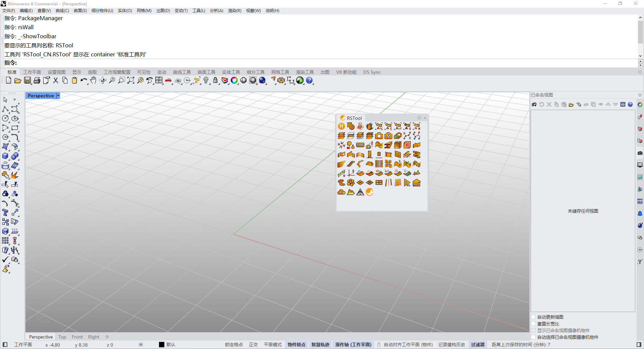Click the Undo arrow icon
Viewport: 644px width, 349px height.
coord(83,80)
